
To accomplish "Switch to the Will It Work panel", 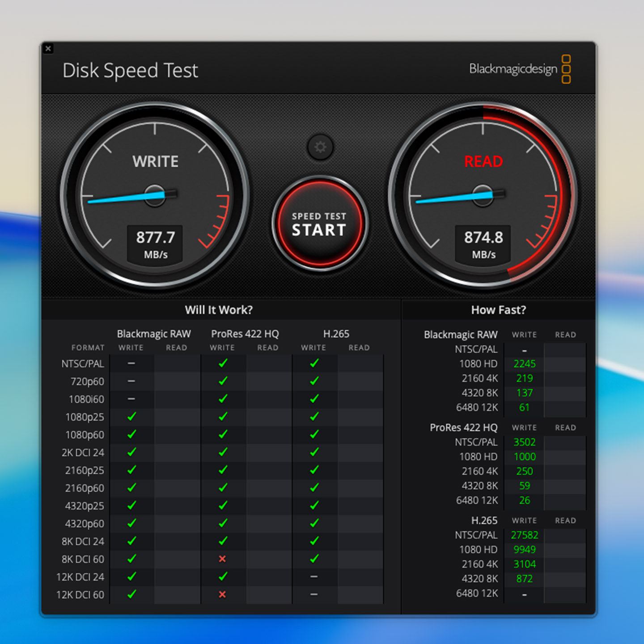I will click(219, 309).
